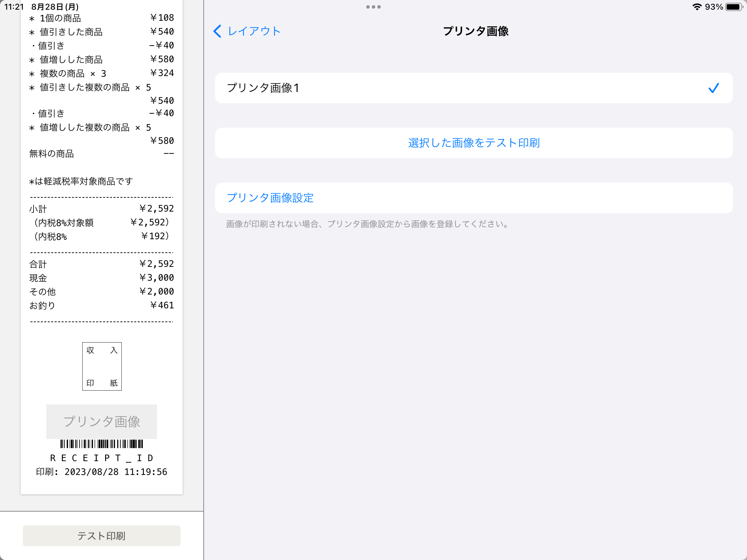Tap the Wi-Fi status icon
Screen dimensions: 747x560
[697, 7]
